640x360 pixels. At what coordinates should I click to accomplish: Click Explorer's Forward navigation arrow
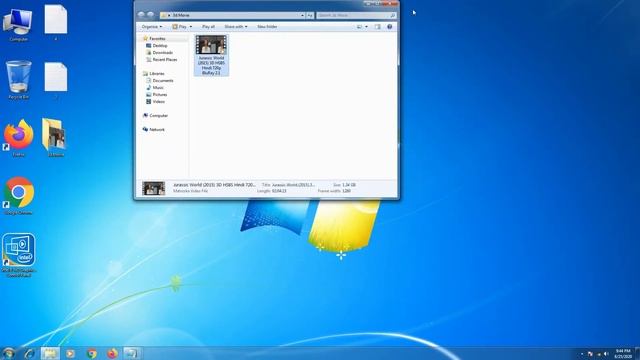150,15
